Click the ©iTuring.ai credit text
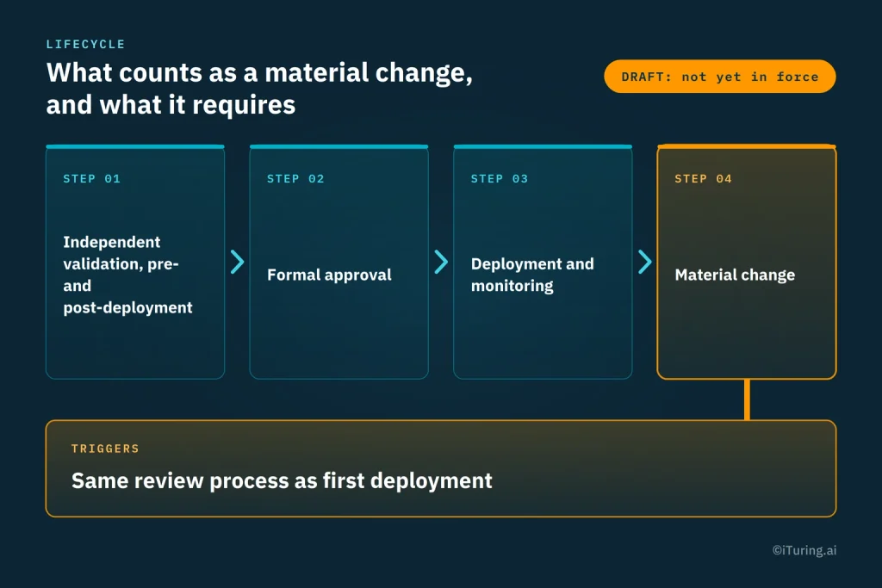The image size is (882, 588). coord(804,550)
